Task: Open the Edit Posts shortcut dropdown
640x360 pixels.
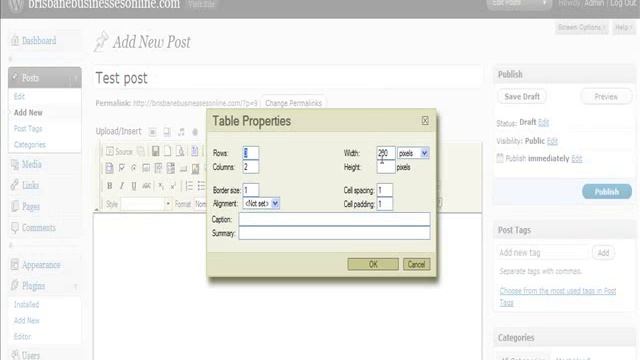Action: coord(544,3)
